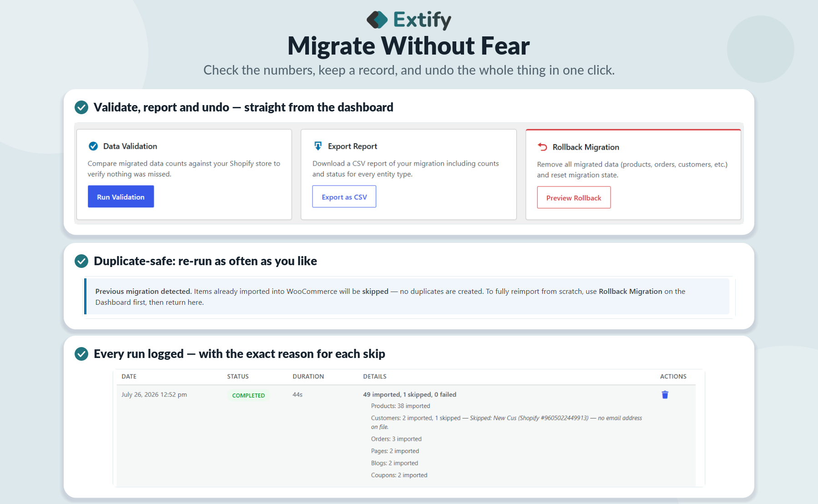Viewport: 818px width, 504px height.
Task: Click the bold 'Rollback Migration' text in the notice
Action: 631,292
